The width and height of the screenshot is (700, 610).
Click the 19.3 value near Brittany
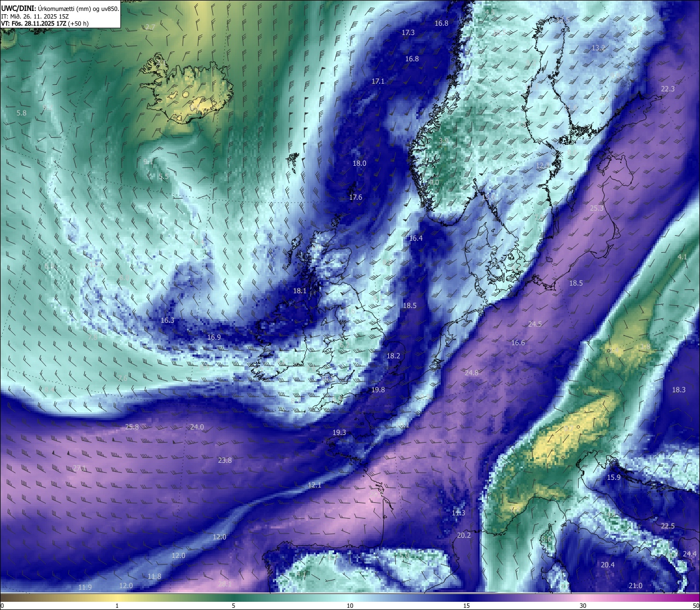pos(339,433)
